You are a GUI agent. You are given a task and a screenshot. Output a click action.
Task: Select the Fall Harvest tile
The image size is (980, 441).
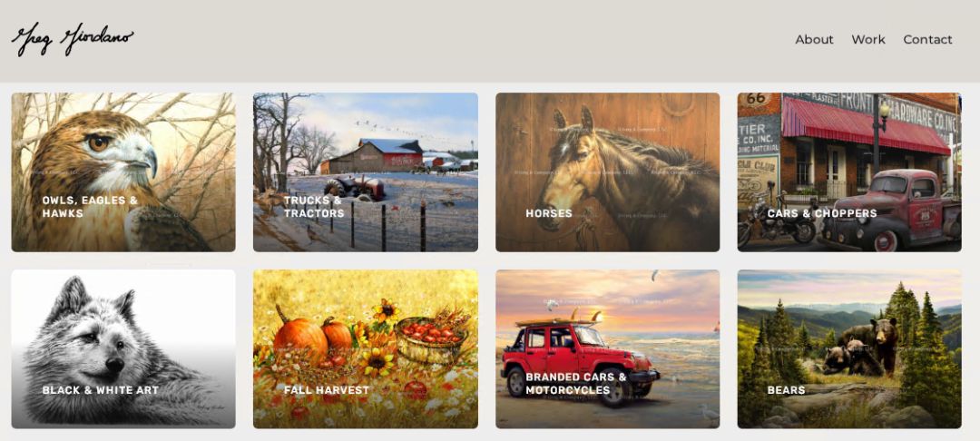(x=366, y=349)
